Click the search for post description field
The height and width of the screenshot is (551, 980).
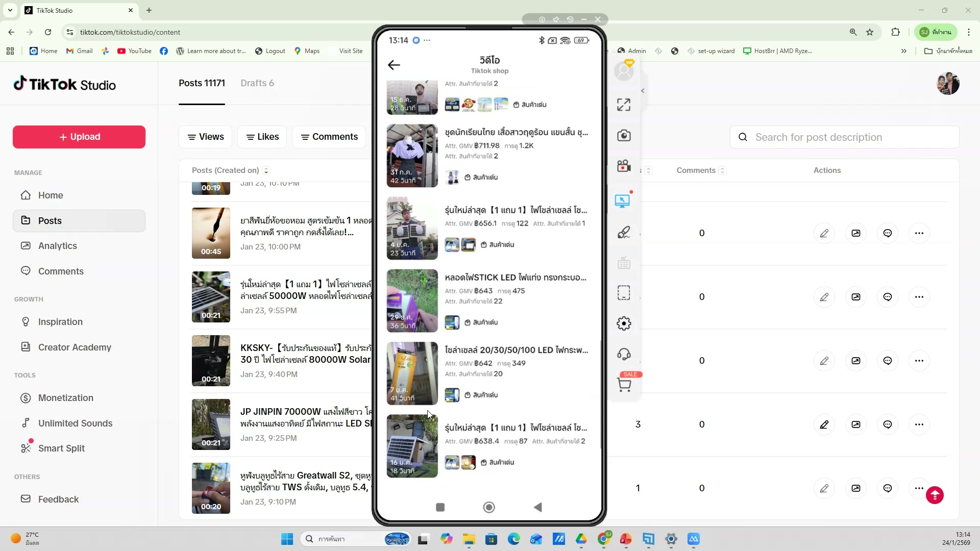(845, 137)
